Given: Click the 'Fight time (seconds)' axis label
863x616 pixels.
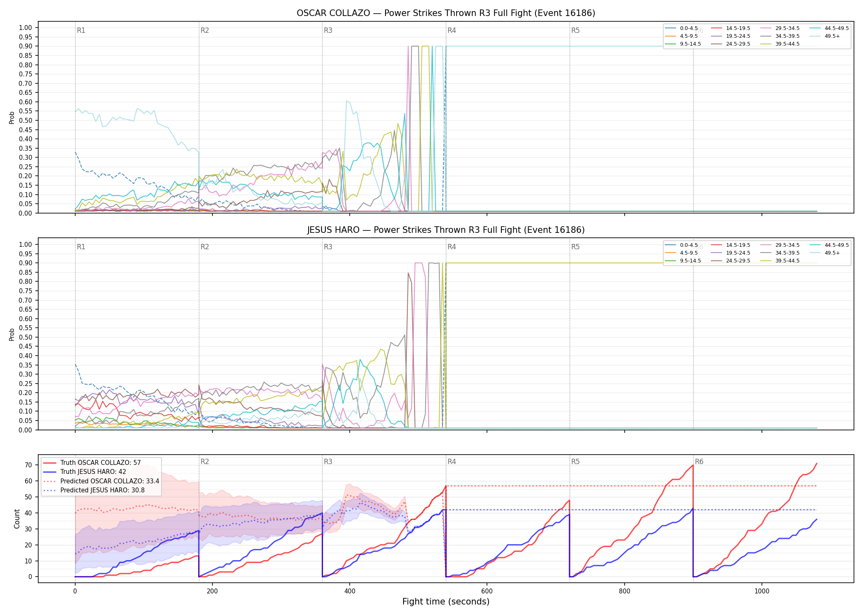Looking at the screenshot, I should pos(446,602).
